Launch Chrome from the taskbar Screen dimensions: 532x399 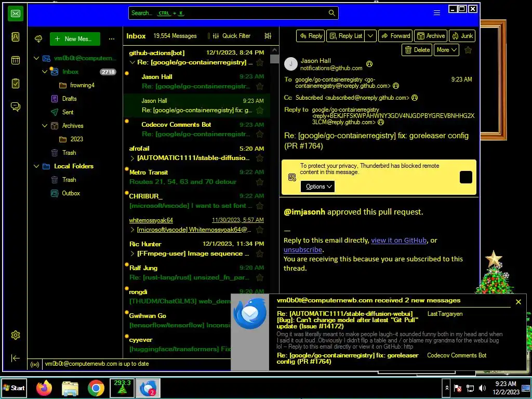click(x=96, y=388)
